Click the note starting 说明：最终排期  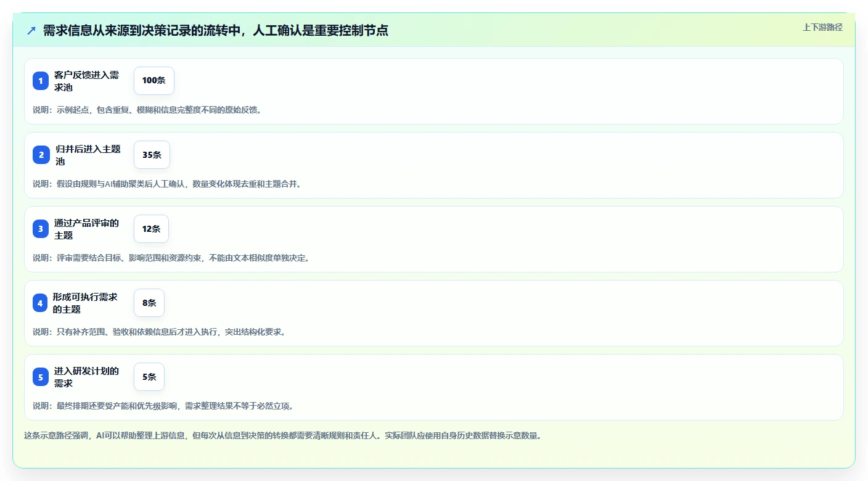164,406
